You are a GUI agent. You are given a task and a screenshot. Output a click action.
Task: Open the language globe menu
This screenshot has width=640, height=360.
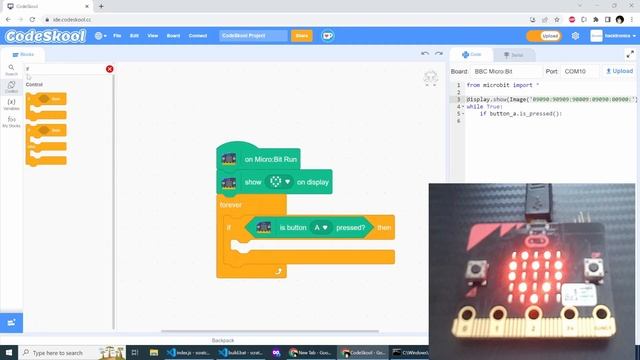[x=100, y=36]
